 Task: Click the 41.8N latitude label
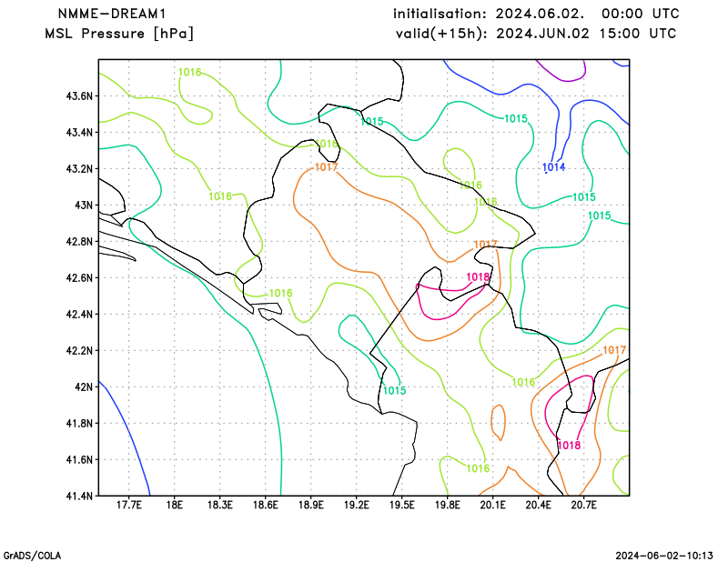click(79, 423)
